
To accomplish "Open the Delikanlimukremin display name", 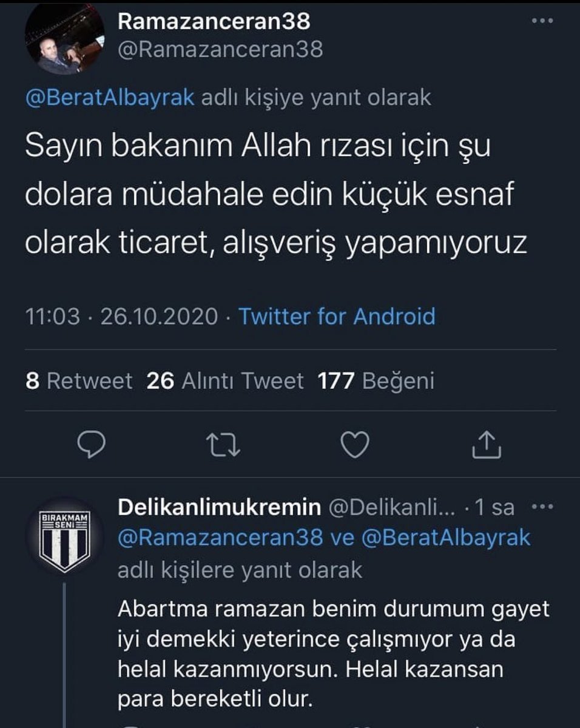I will point(219,508).
